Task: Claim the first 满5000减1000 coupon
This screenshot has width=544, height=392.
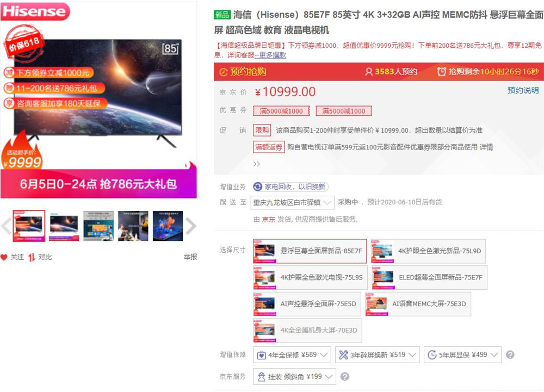Action: (281, 111)
